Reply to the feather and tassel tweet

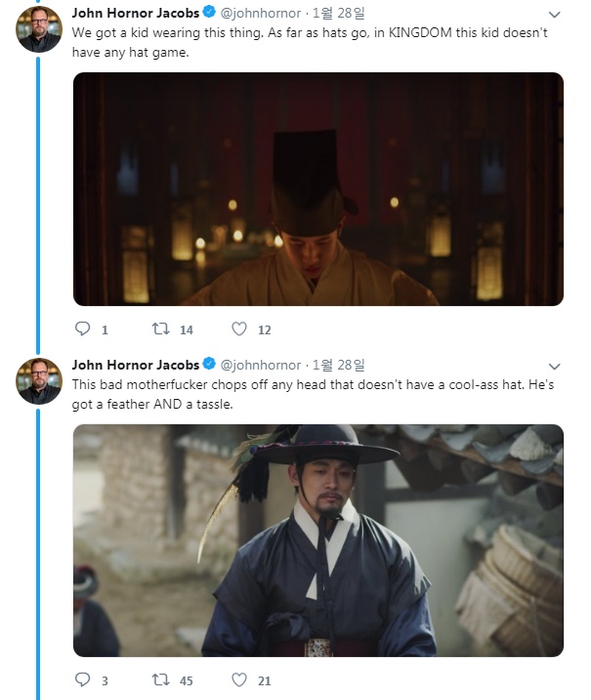(x=83, y=679)
